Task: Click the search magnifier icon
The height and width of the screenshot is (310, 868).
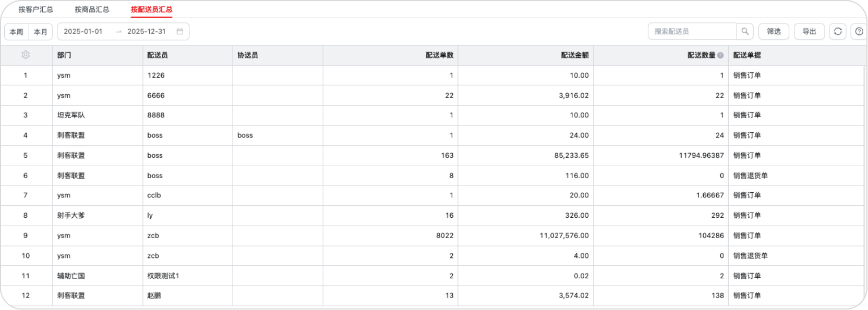Action: (x=745, y=31)
